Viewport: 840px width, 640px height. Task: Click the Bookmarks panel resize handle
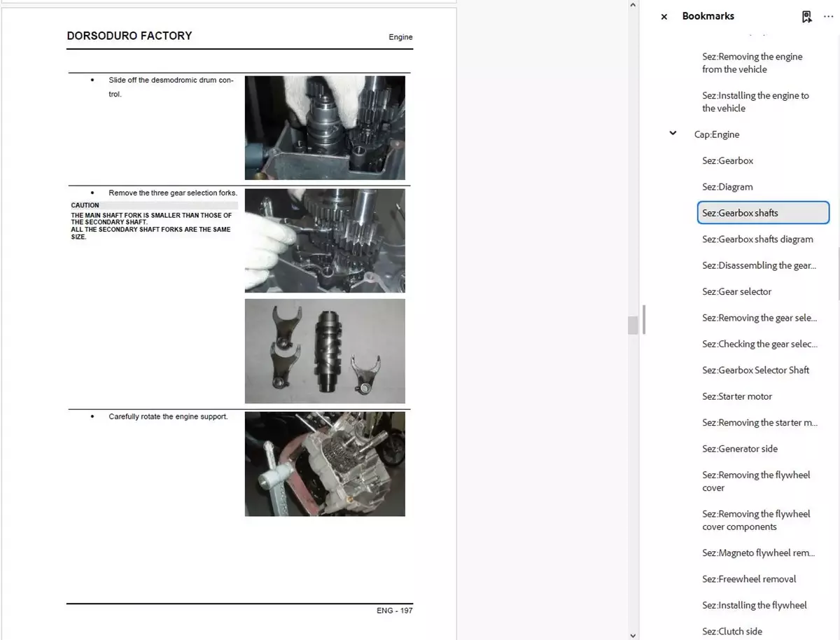click(643, 320)
